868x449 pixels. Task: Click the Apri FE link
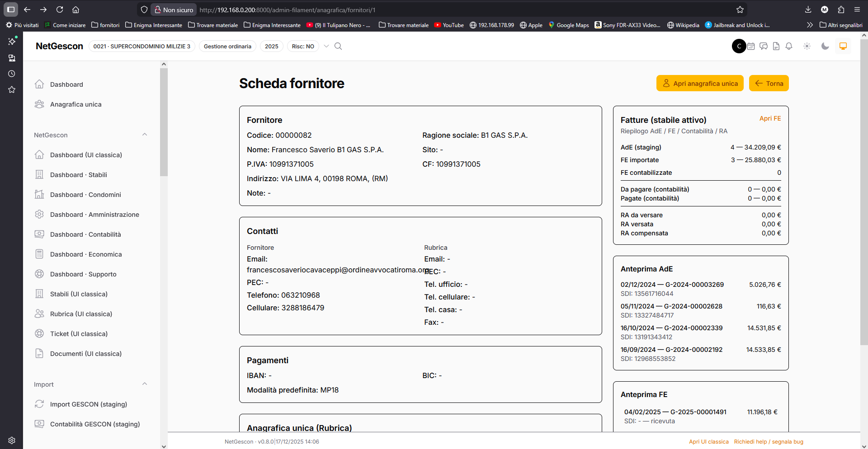[x=770, y=118]
